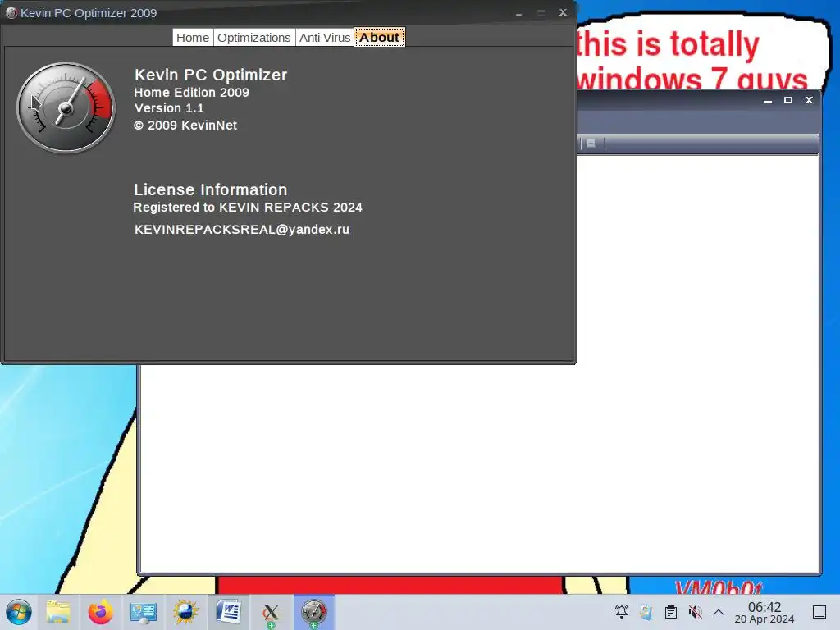
Task: Launch Firefox from the taskbar
Action: coord(100,612)
